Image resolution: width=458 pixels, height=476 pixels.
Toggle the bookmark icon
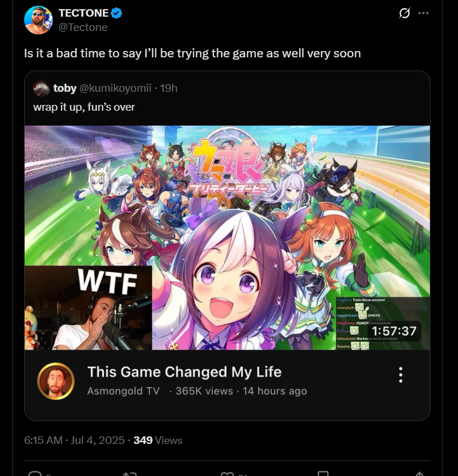(323, 474)
